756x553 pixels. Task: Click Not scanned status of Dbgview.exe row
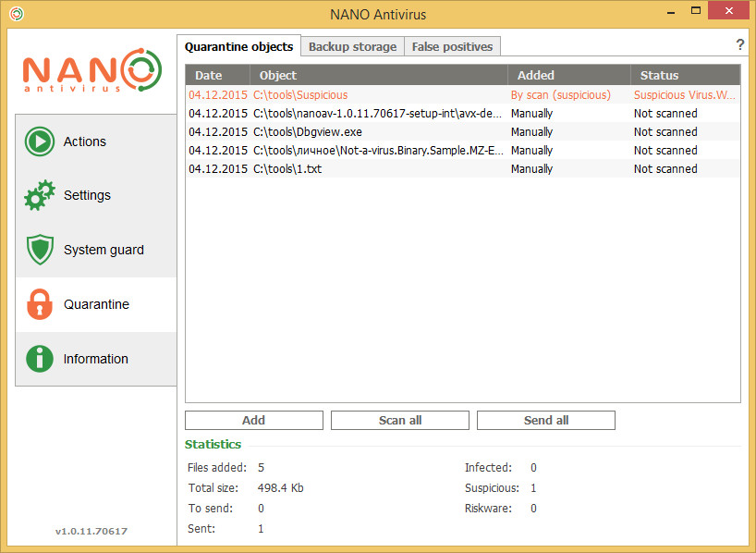tap(665, 131)
